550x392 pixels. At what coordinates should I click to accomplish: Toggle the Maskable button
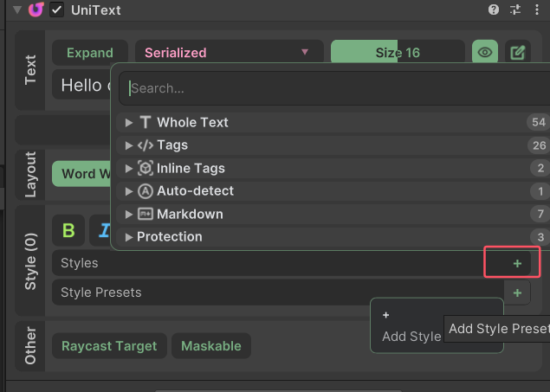(211, 346)
